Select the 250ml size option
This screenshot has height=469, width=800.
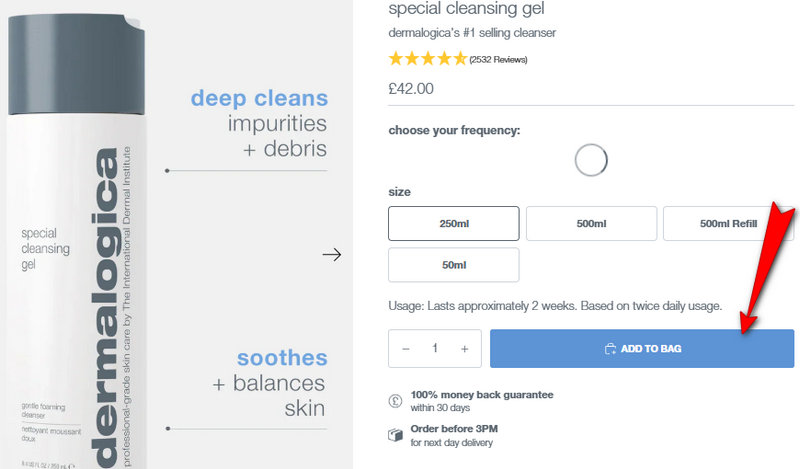click(454, 224)
